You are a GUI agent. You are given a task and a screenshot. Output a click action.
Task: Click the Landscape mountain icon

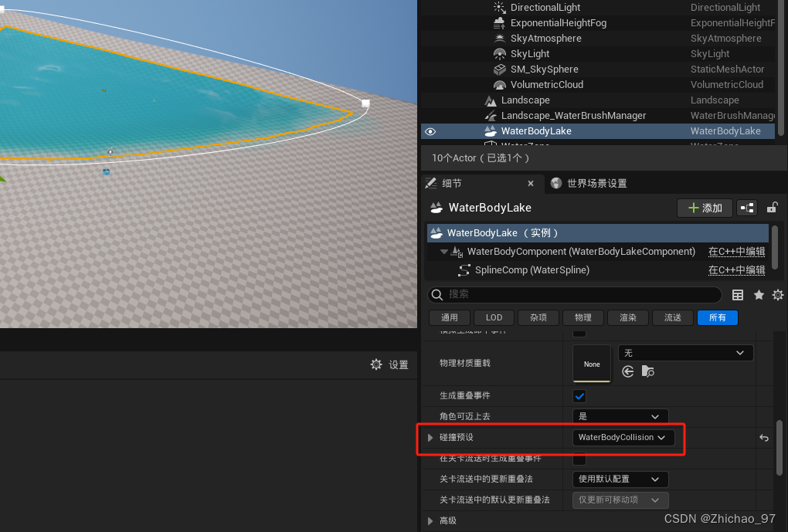point(490,100)
